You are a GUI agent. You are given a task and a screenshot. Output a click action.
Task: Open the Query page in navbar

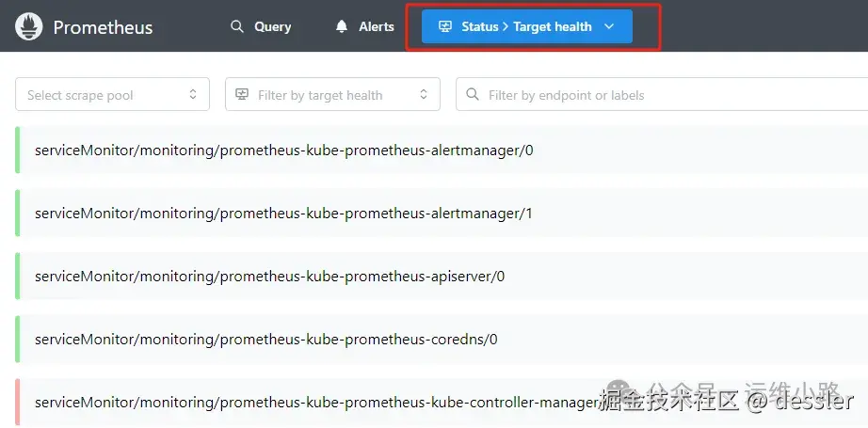[x=262, y=26]
